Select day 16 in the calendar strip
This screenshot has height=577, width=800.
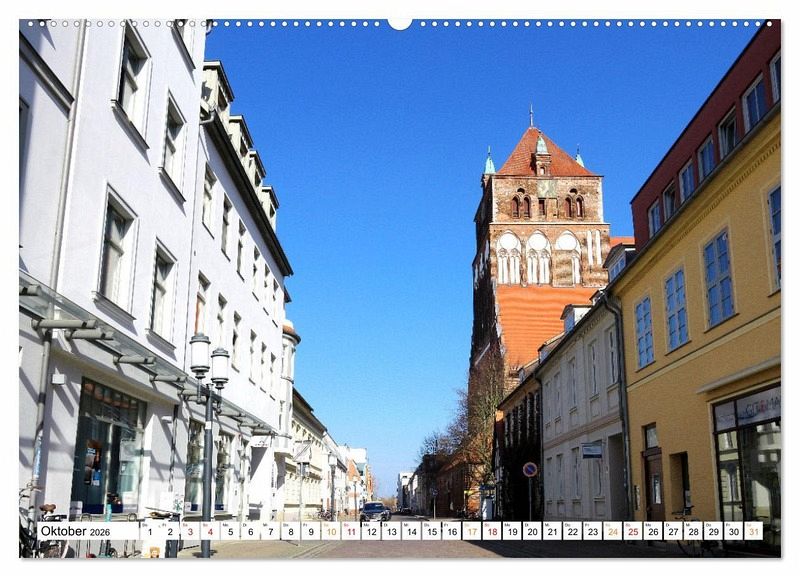click(452, 531)
